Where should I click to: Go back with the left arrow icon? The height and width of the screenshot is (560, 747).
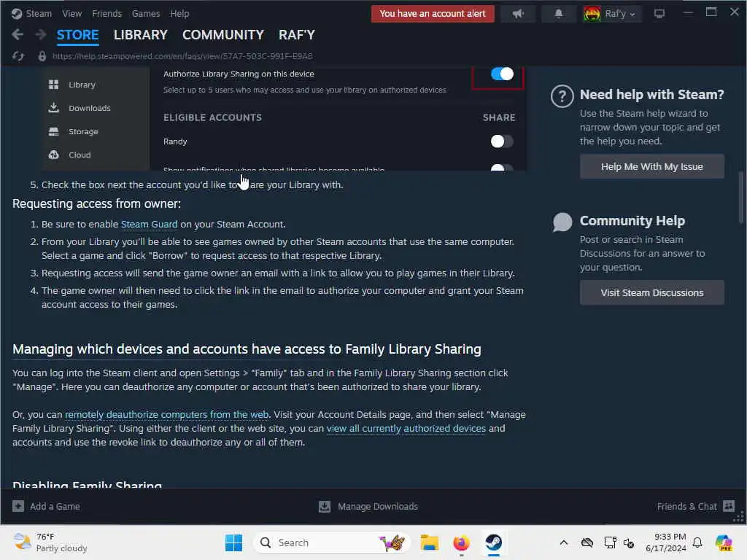coord(18,34)
